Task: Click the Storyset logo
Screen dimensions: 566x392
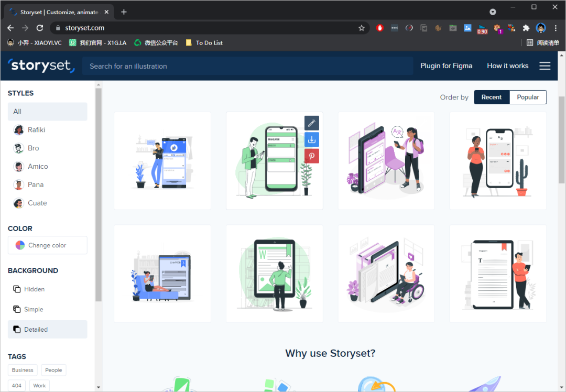Action: coord(41,66)
